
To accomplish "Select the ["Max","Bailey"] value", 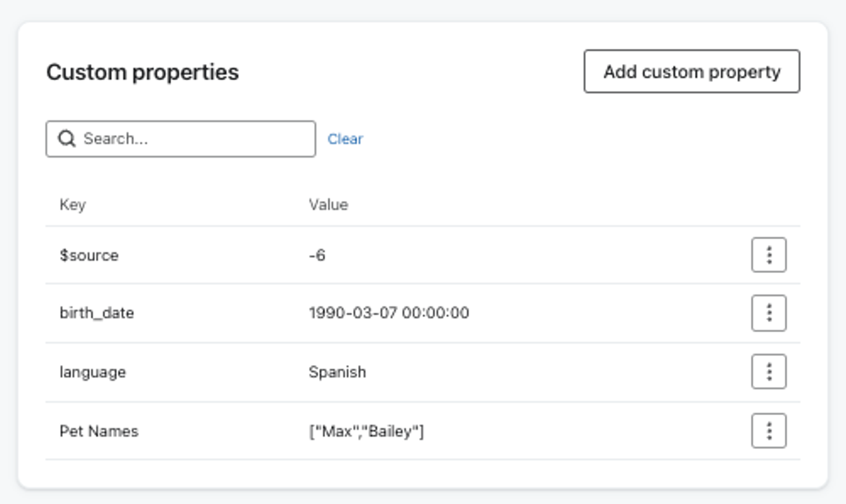I will coord(366,432).
